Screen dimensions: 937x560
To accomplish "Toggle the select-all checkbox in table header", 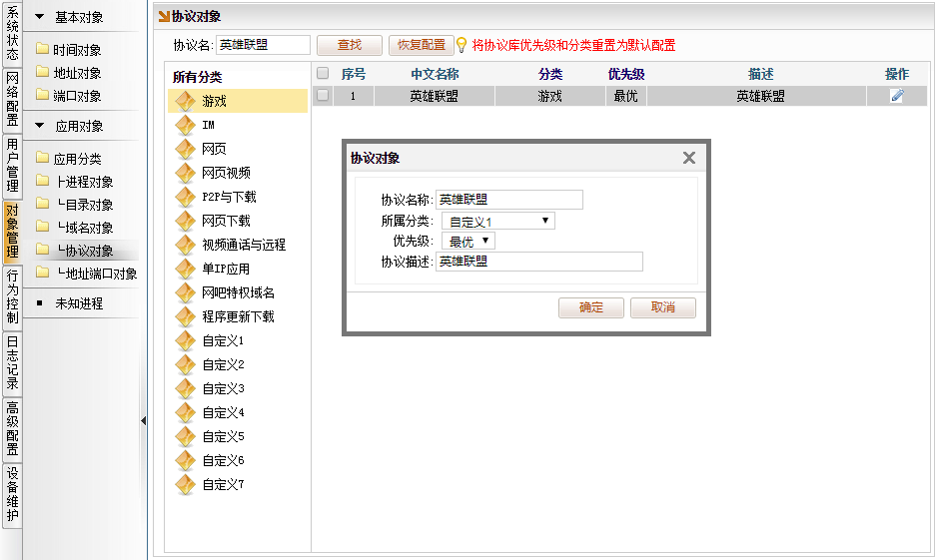I will tap(323, 74).
